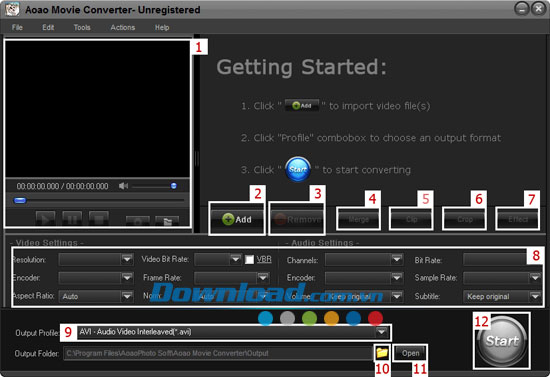Open the video Encoder dropdown
Viewport: 550px width, 377px height.
pyautogui.click(x=127, y=278)
